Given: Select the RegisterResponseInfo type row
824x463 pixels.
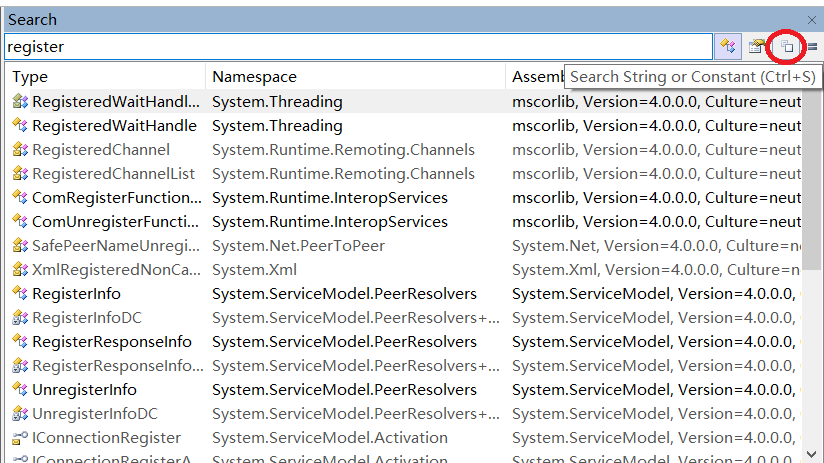Looking at the screenshot, I should coord(111,342).
